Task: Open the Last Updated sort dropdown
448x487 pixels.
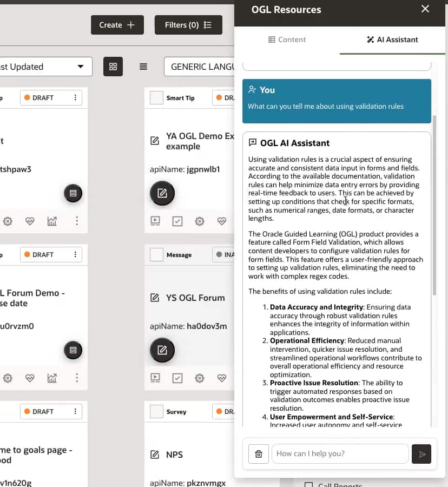Action: coord(46,67)
